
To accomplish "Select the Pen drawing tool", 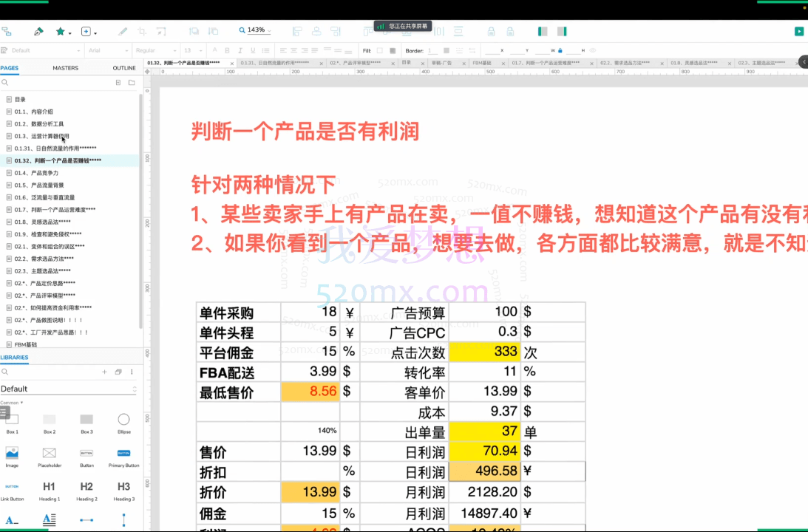I will pos(38,32).
